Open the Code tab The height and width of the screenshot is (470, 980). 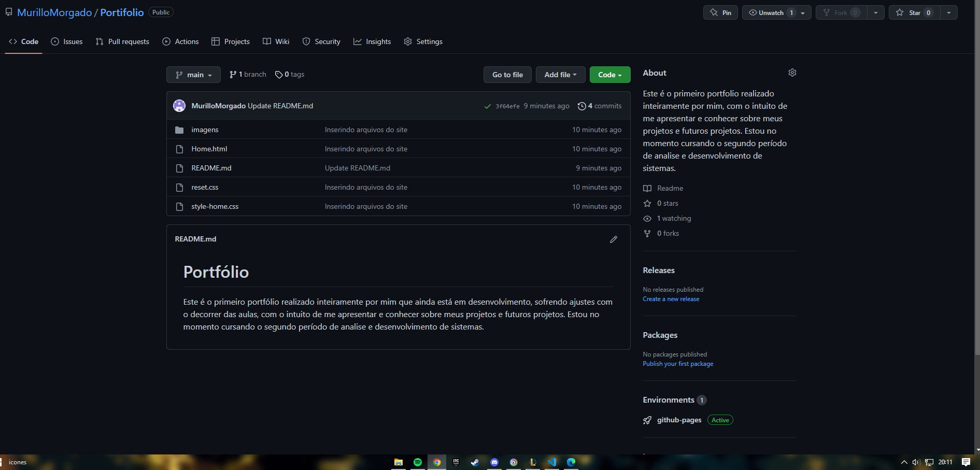[24, 41]
